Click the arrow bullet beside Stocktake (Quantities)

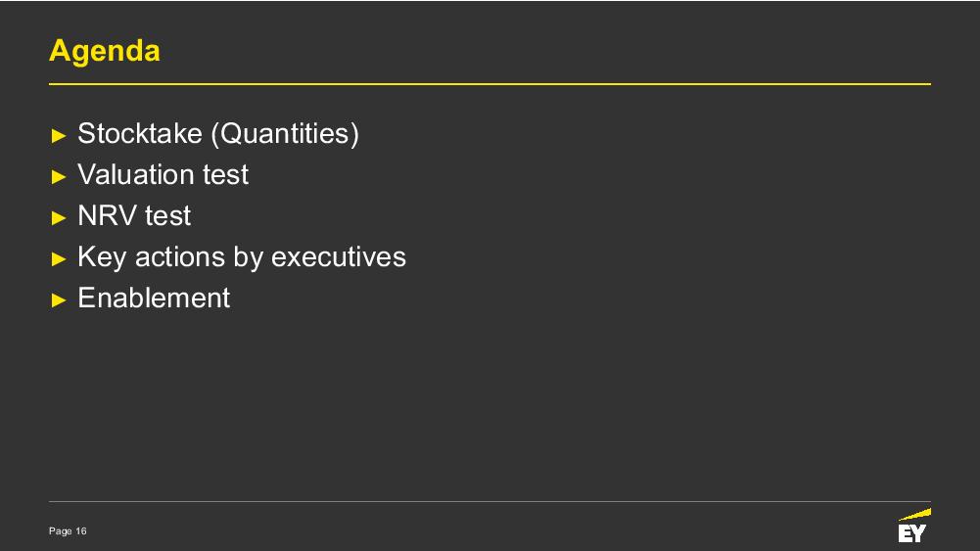coord(59,136)
